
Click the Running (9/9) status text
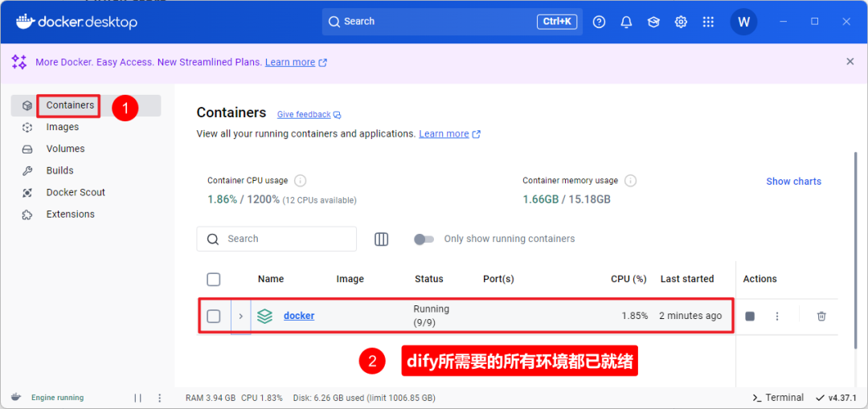(x=432, y=316)
